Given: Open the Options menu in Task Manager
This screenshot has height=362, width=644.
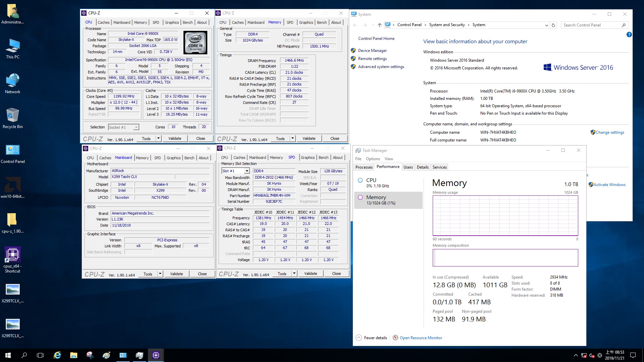Looking at the screenshot, I should 373,159.
